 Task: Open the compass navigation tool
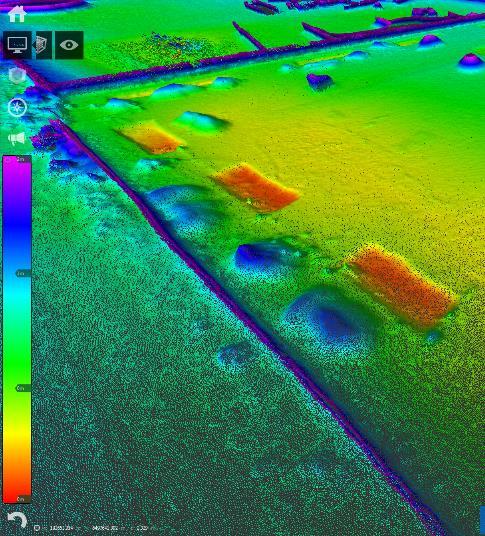(x=17, y=107)
